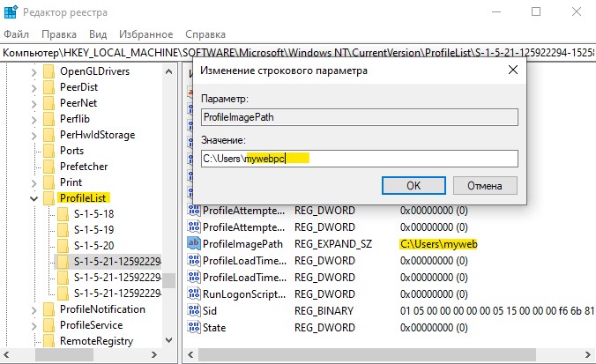Expand the Perflib key
The image size is (596, 364).
tap(34, 119)
